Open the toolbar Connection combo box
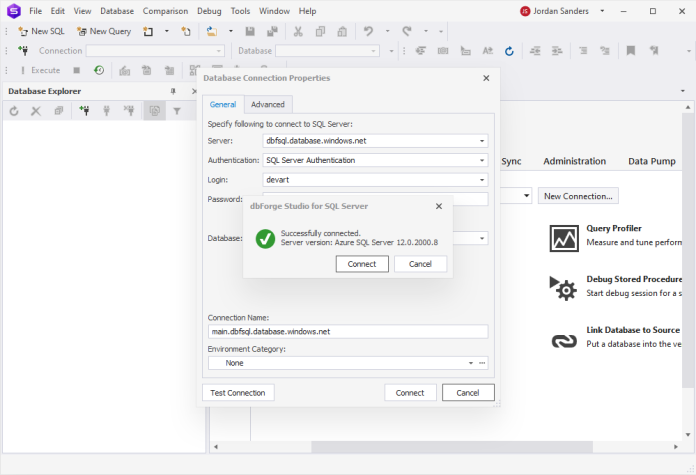This screenshot has height=475, width=696. (155, 51)
